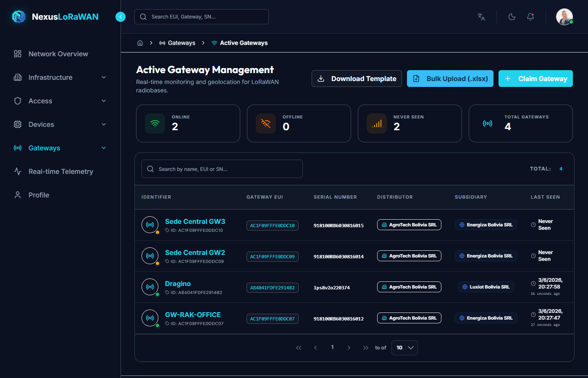Expand the Devices chevron
The image size is (588, 378).
click(104, 124)
